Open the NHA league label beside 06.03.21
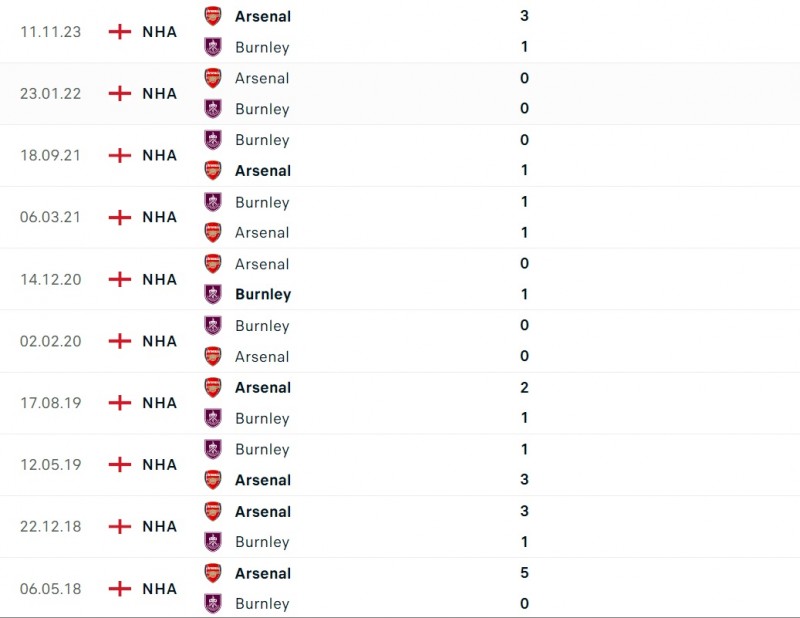The width and height of the screenshot is (800, 618). pos(159,217)
